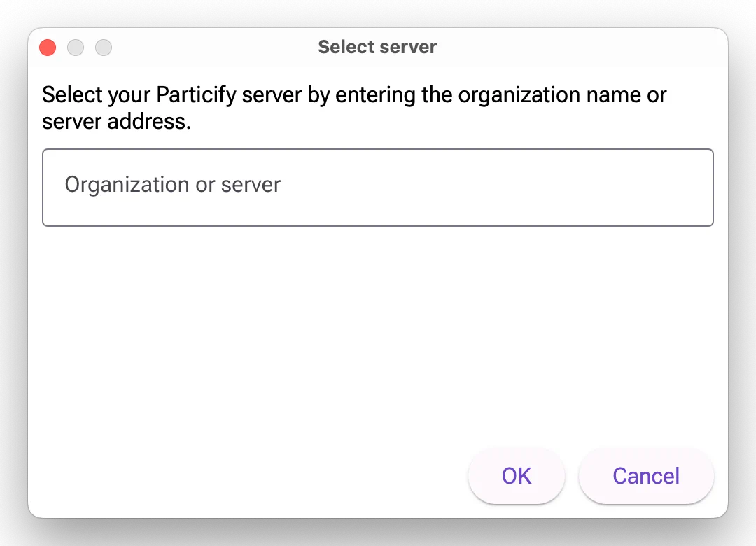
Task: Focus the server address text box
Action: (x=377, y=187)
